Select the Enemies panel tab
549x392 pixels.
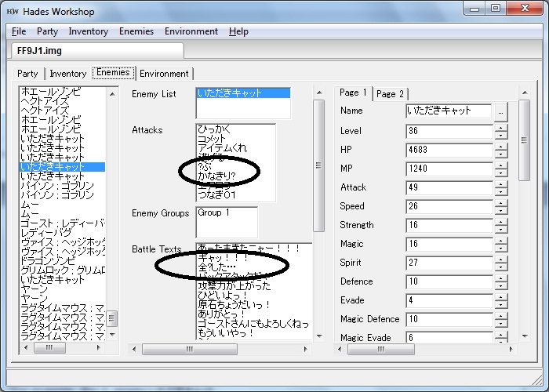[x=113, y=72]
